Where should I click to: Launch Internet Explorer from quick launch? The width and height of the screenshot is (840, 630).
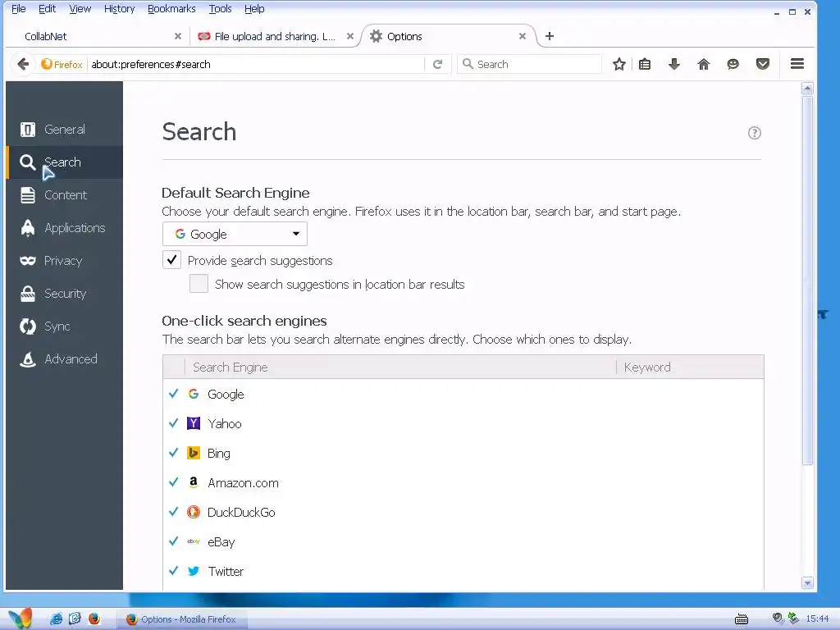coord(56,619)
